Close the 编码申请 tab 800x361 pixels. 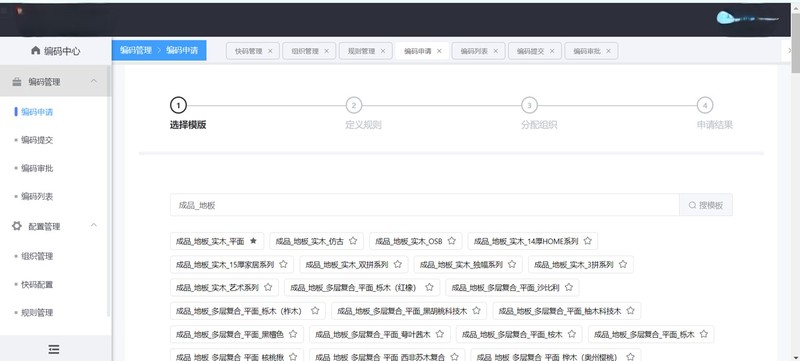[x=439, y=51]
